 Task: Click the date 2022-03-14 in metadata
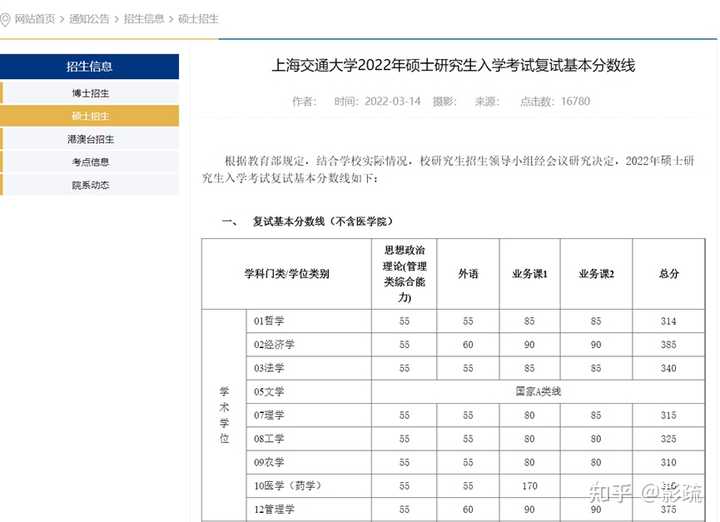pyautogui.click(x=392, y=101)
